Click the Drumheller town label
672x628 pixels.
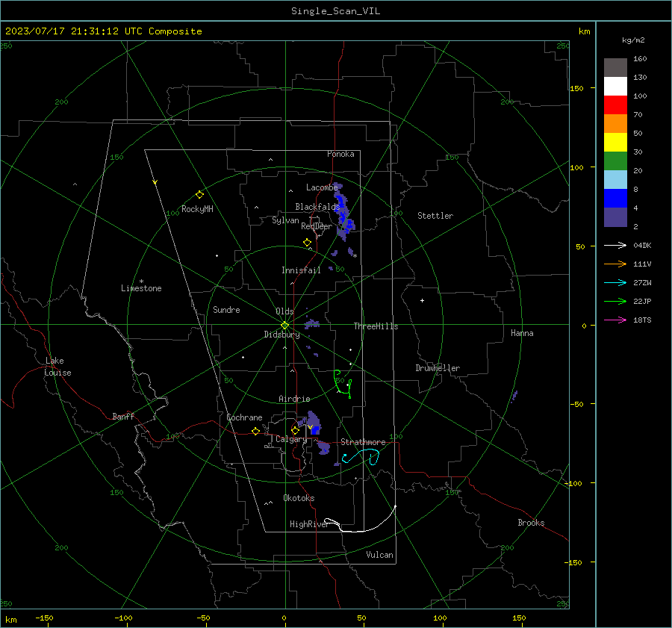[x=438, y=368]
